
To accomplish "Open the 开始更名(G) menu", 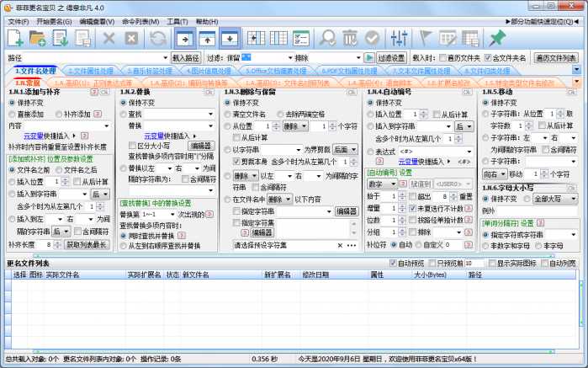I will (x=54, y=21).
